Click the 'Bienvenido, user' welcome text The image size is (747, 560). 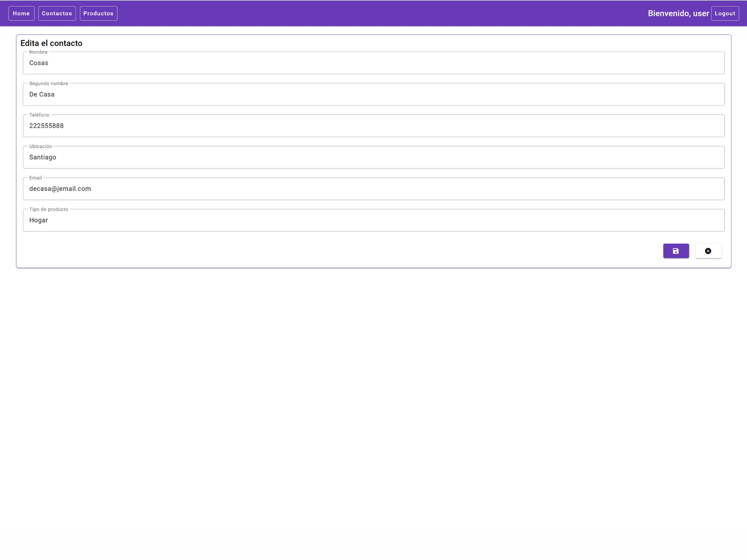(x=678, y=13)
